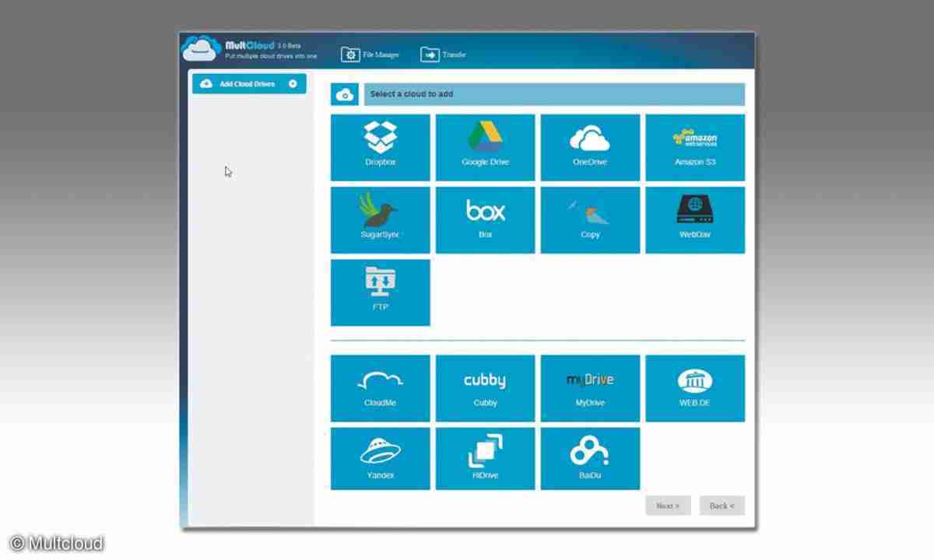Pick the OneDrive cloud service
Image resolution: width=934 pixels, height=560 pixels.
point(590,148)
